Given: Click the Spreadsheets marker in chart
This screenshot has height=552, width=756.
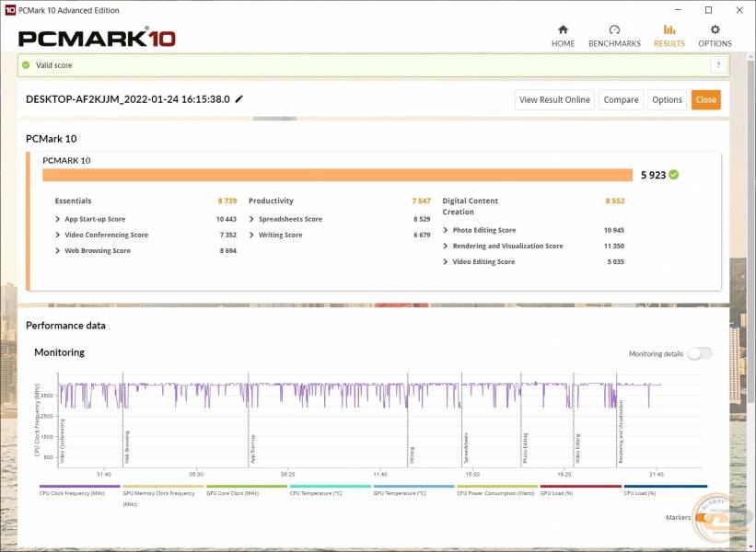Looking at the screenshot, I should pyautogui.click(x=466, y=448).
